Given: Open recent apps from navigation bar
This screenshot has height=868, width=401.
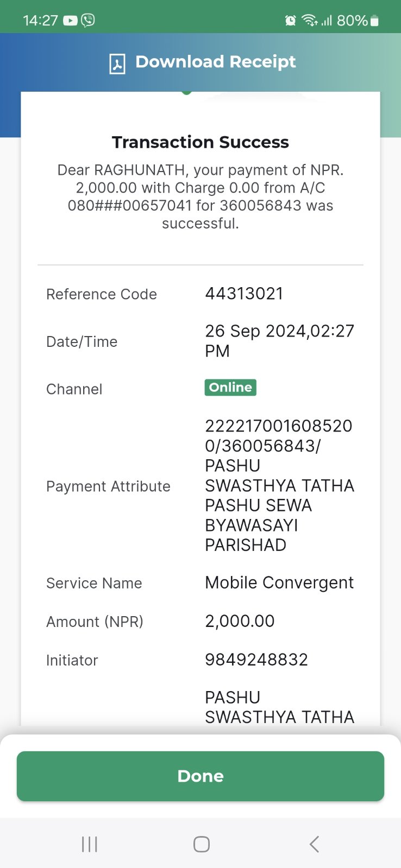Looking at the screenshot, I should (x=90, y=844).
